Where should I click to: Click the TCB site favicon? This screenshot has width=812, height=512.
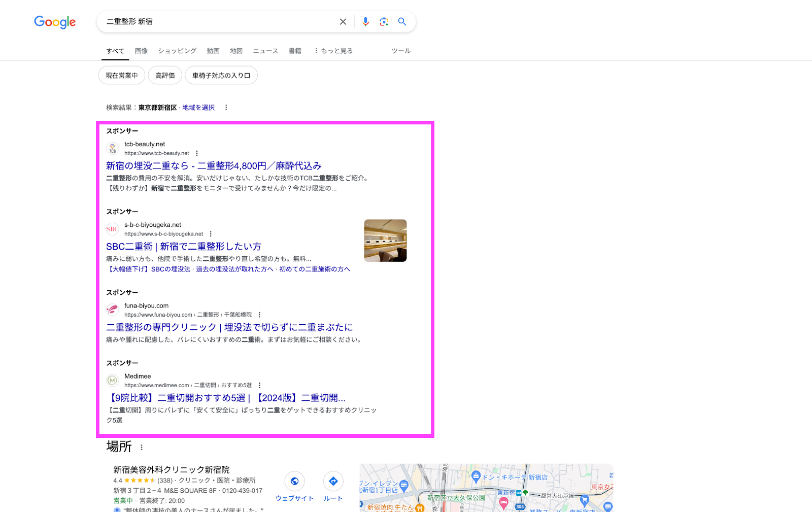pyautogui.click(x=113, y=149)
